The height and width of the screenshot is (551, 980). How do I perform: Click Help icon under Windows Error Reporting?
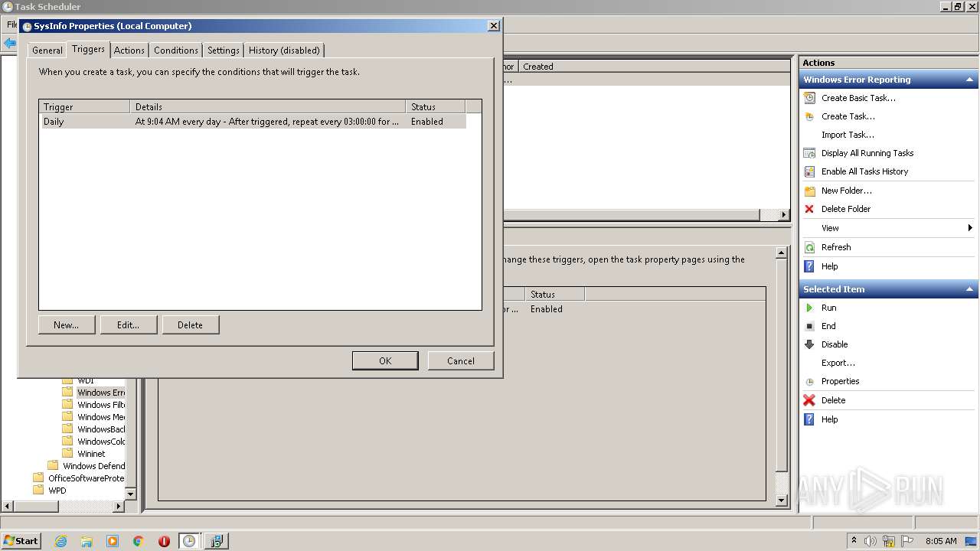tap(809, 266)
